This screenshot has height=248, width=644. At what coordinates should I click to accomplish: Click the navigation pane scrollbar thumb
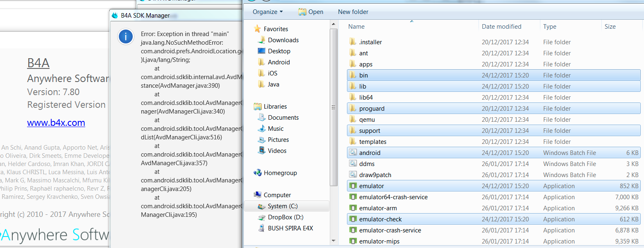click(333, 107)
